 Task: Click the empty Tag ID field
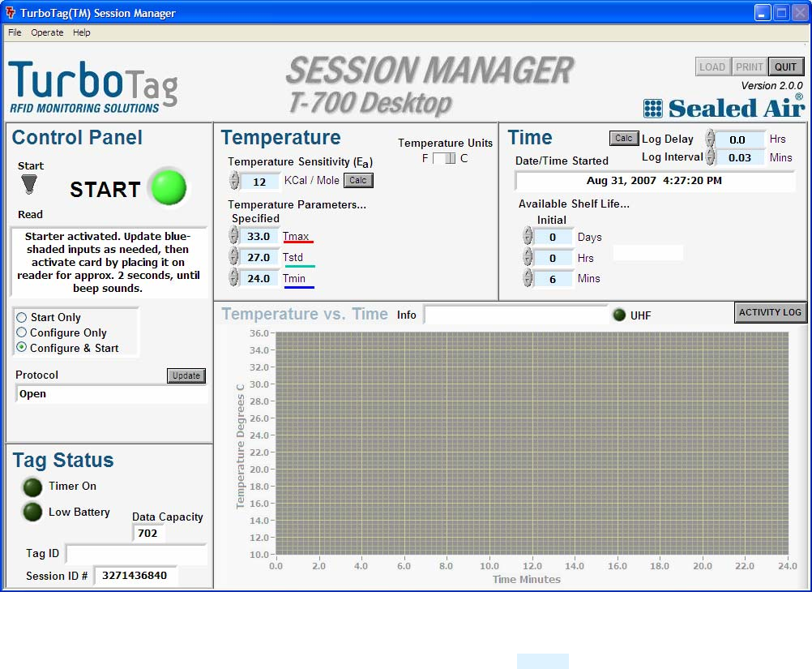(136, 554)
